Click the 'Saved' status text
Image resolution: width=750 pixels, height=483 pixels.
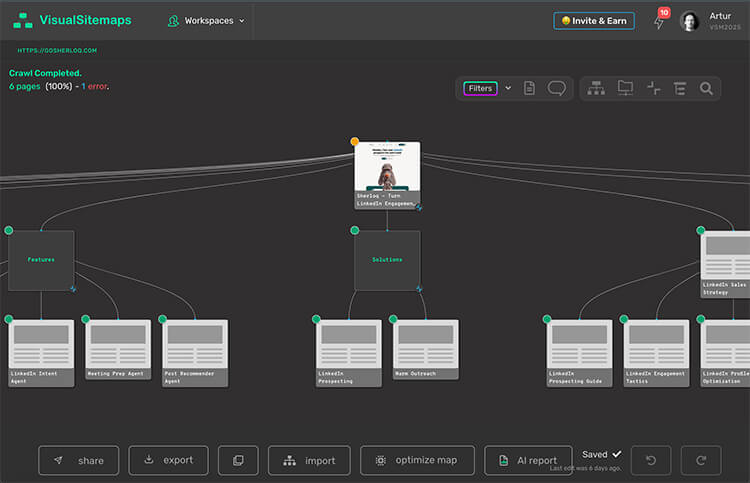[595, 454]
